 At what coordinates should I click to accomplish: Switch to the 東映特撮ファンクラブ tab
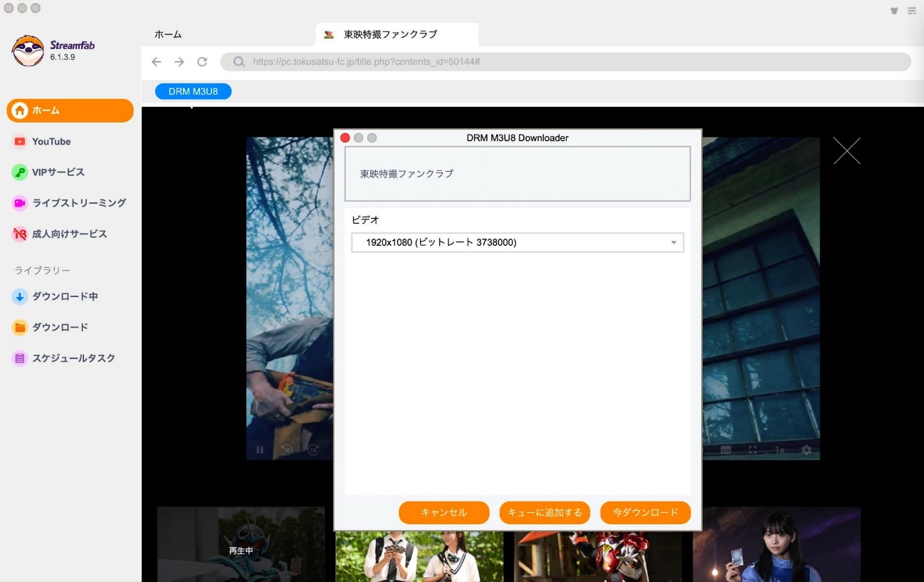pyautogui.click(x=397, y=34)
